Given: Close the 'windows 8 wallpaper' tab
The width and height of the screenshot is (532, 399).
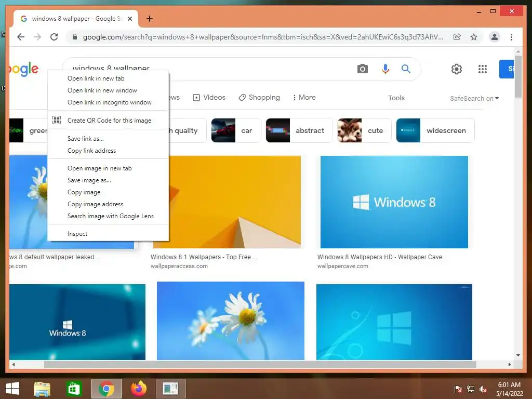Looking at the screenshot, I should (129, 19).
